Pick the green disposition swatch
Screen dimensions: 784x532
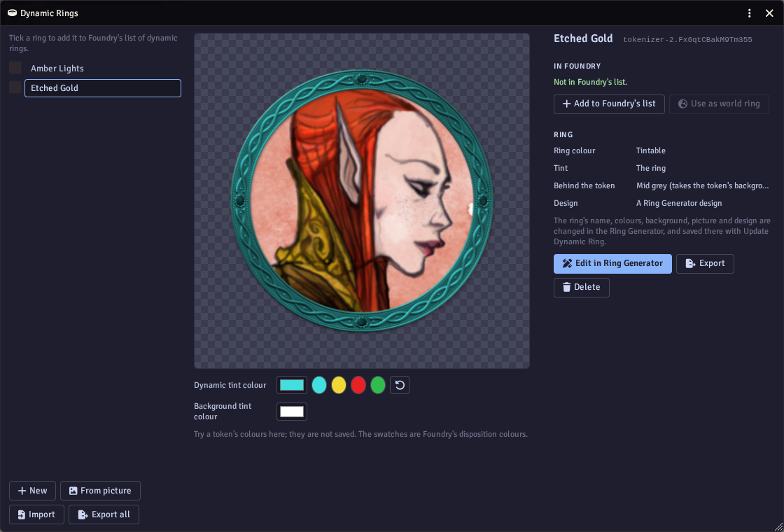tap(378, 385)
